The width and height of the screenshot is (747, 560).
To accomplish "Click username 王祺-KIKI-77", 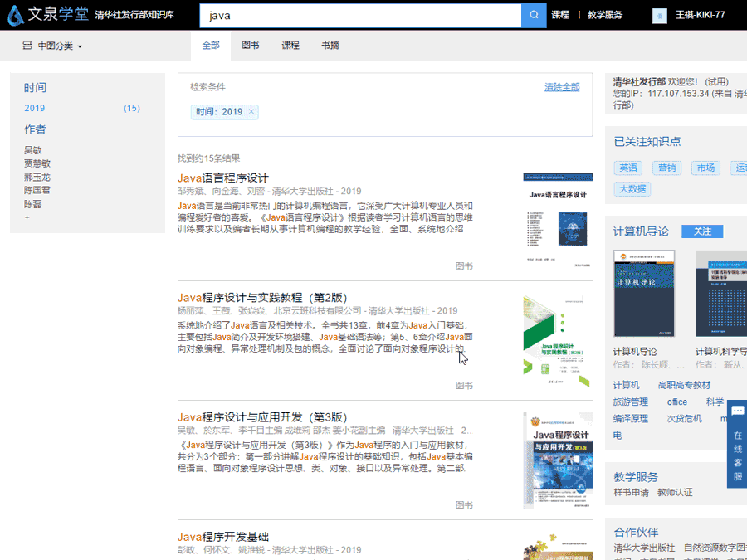I will pos(701,15).
